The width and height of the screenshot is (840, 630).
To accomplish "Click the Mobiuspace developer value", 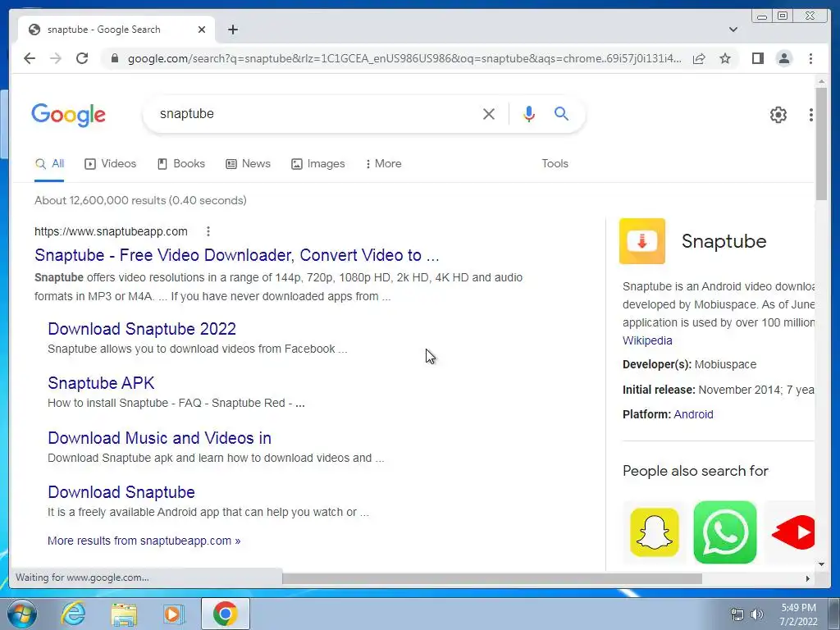I will (x=725, y=365).
